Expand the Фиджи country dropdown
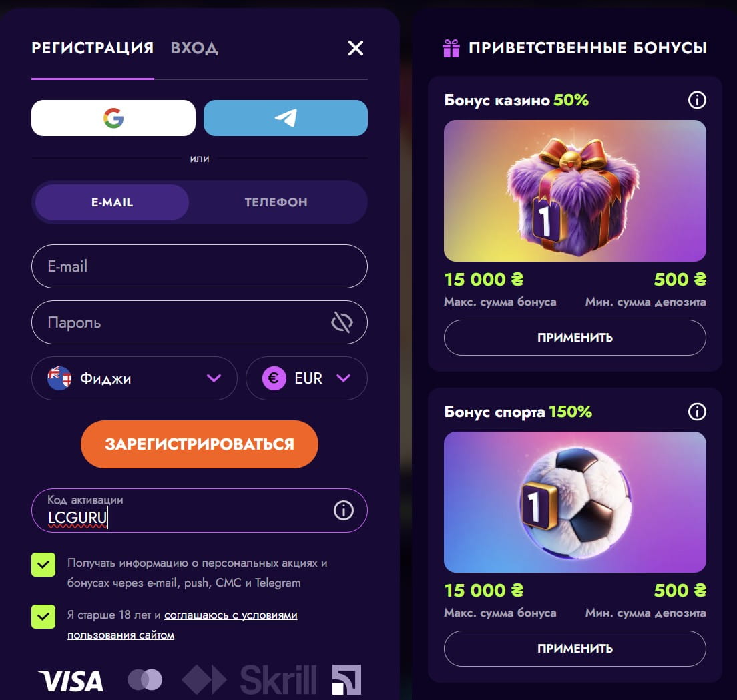This screenshot has height=700, width=737. tap(134, 378)
